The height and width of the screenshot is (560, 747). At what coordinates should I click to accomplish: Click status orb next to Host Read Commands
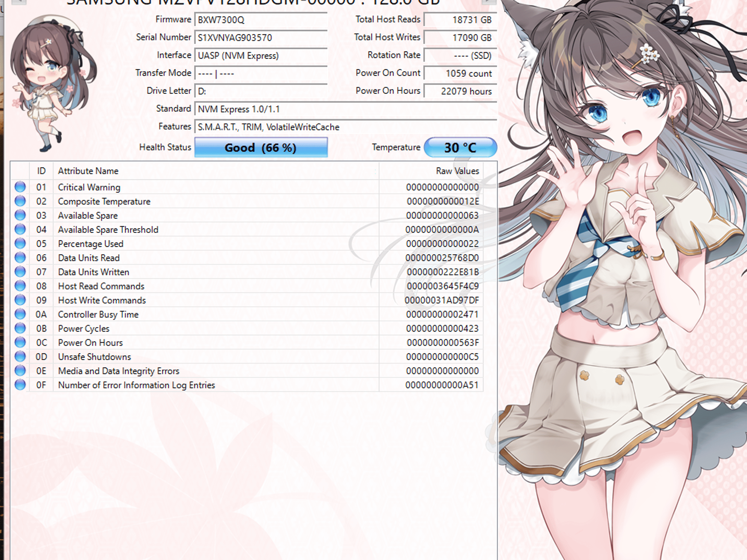pyautogui.click(x=20, y=286)
